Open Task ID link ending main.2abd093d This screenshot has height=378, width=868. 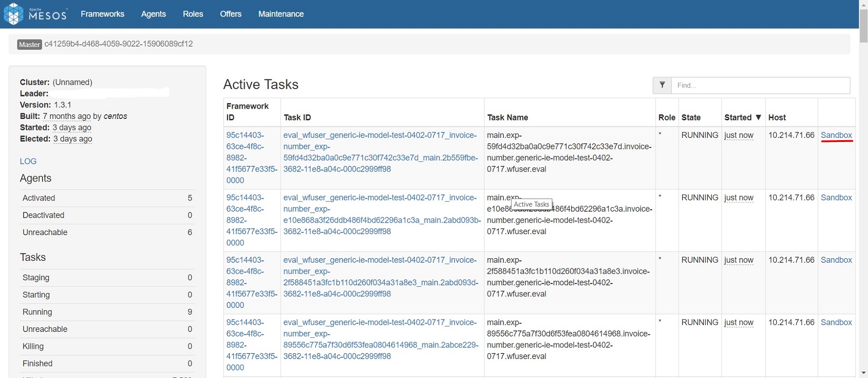pos(381,277)
